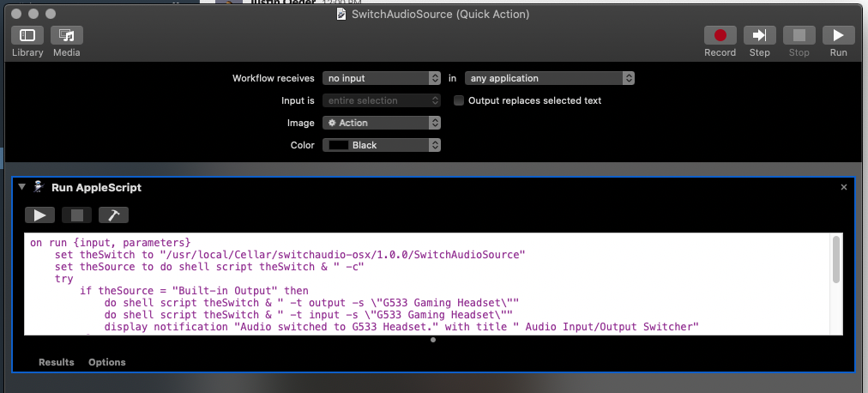The height and width of the screenshot is (393, 868).
Task: Click the 'if theSource = "Built-in Output"' line
Action: (x=194, y=291)
